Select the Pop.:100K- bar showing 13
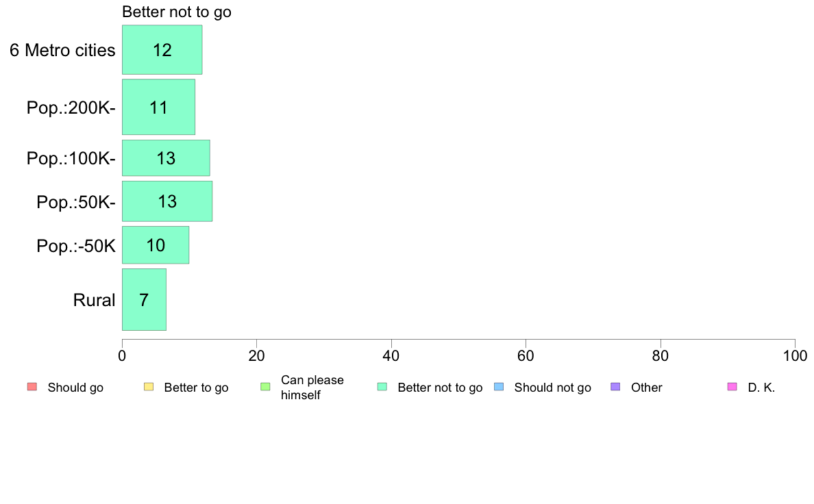Screen dimensions: 814x504 coord(166,157)
